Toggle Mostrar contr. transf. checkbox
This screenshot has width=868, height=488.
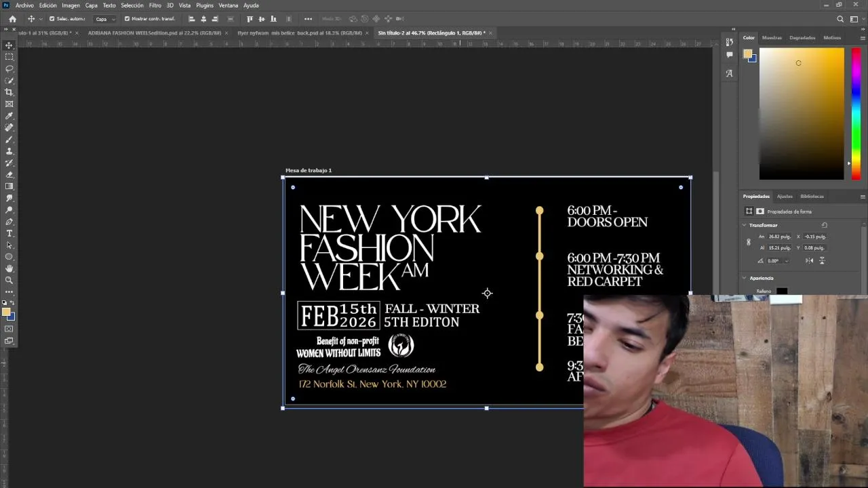coord(127,19)
